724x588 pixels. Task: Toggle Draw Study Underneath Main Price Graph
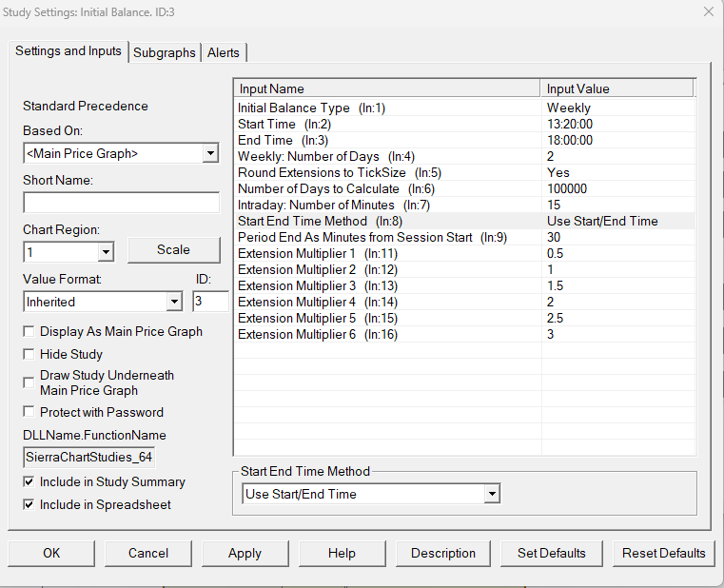pos(29,382)
